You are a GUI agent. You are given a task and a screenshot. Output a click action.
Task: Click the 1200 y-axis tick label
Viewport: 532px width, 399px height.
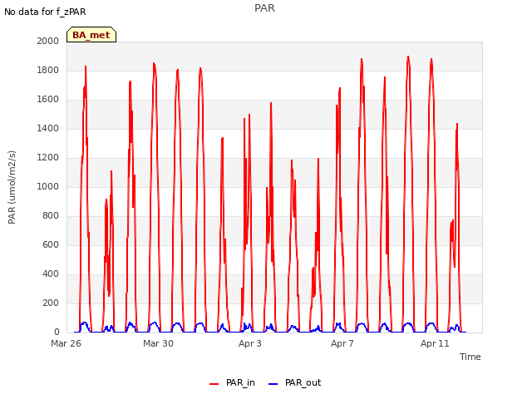[48, 157]
